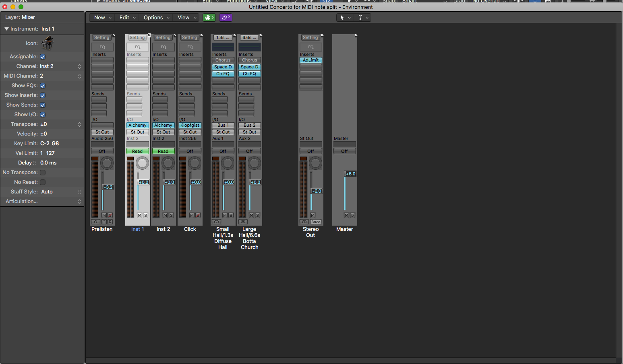The height and width of the screenshot is (364, 623).
Task: Click the EQ display on Small Hall strip
Action: tap(223, 47)
